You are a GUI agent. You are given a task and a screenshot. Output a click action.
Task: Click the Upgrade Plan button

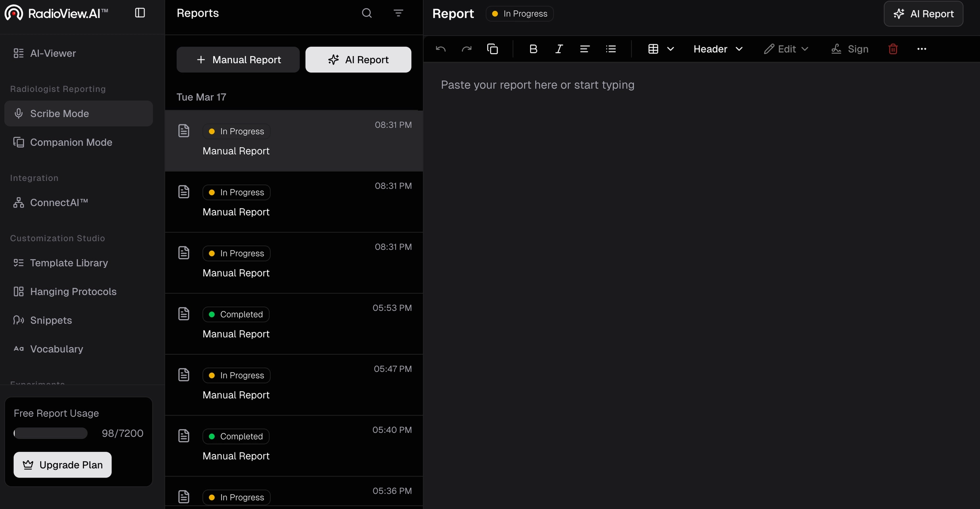coord(63,465)
